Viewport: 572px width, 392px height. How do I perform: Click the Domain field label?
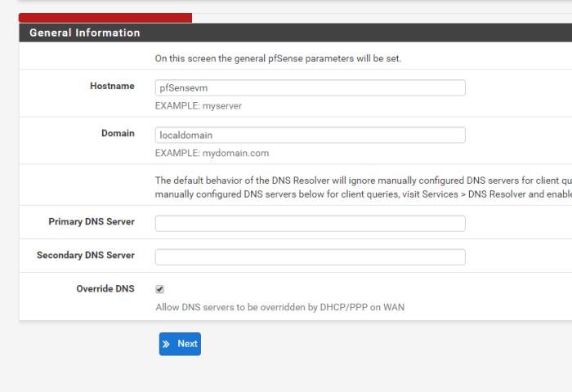[118, 133]
